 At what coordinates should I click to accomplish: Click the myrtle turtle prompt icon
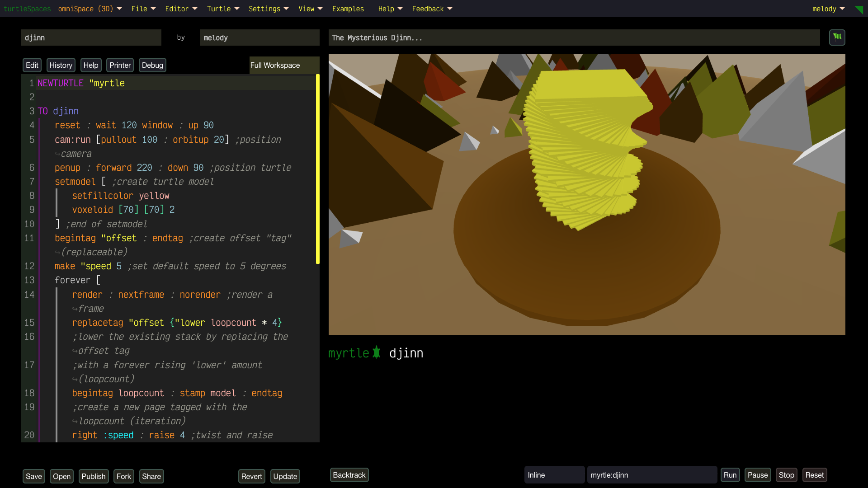click(377, 352)
